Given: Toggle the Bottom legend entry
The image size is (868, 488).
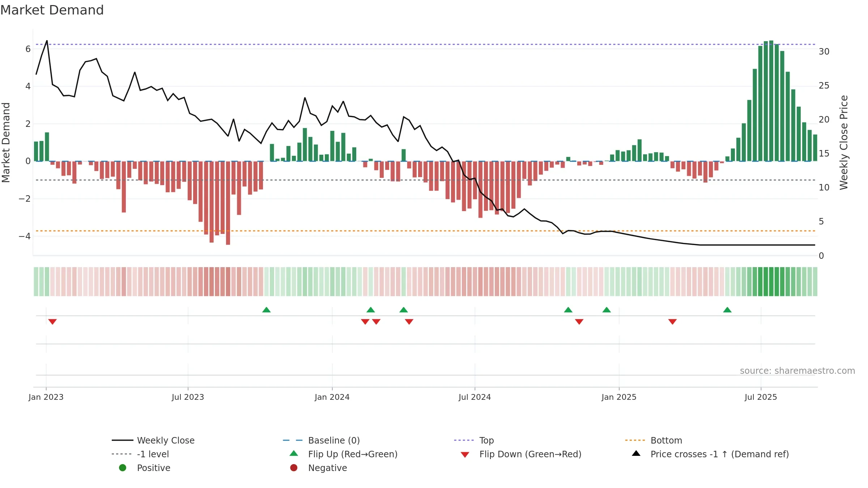Looking at the screenshot, I should pyautogui.click(x=654, y=440).
